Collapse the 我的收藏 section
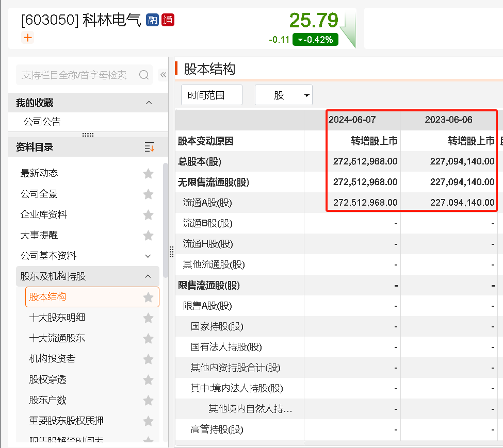The width and height of the screenshot is (503, 448). pos(149,103)
